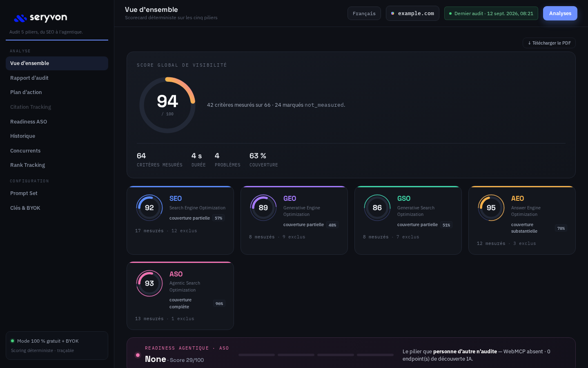Click the 64 critères mesurés stat
Viewport: 588px width, 368px height.
click(x=160, y=159)
